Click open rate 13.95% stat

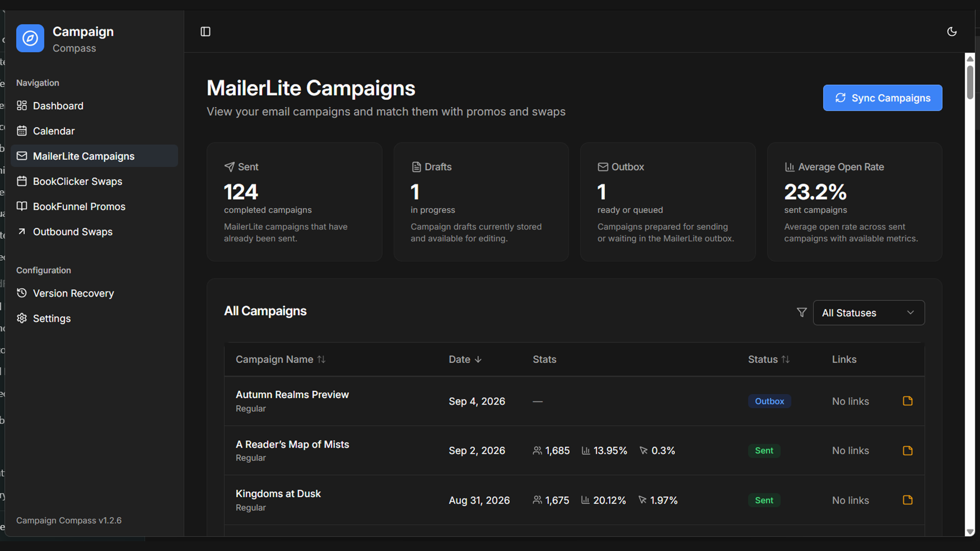[604, 450]
